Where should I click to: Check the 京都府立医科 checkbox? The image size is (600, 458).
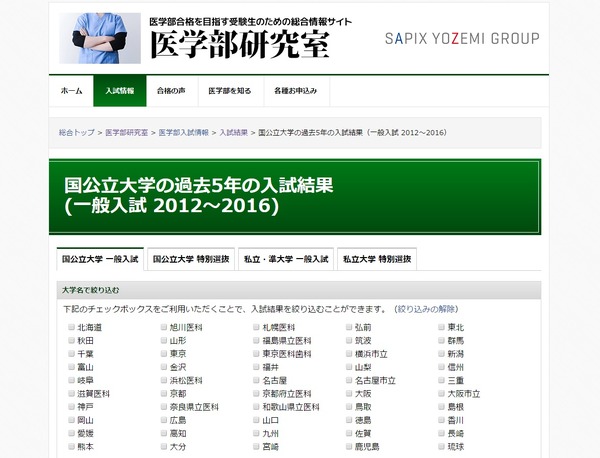click(256, 393)
